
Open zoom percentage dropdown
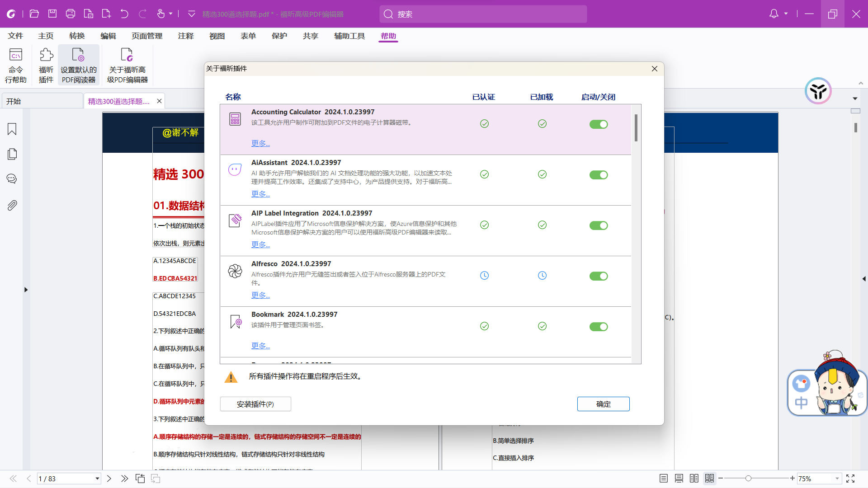click(837, 479)
